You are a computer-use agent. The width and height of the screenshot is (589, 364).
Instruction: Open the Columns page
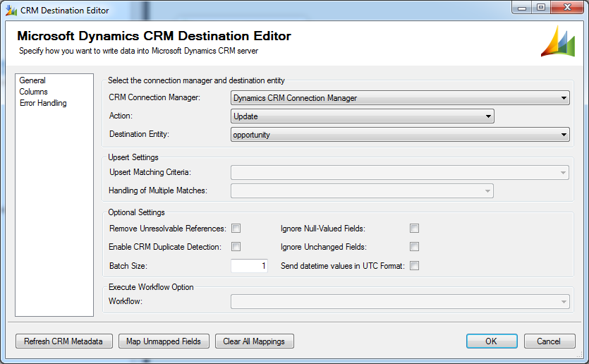pyautogui.click(x=33, y=92)
